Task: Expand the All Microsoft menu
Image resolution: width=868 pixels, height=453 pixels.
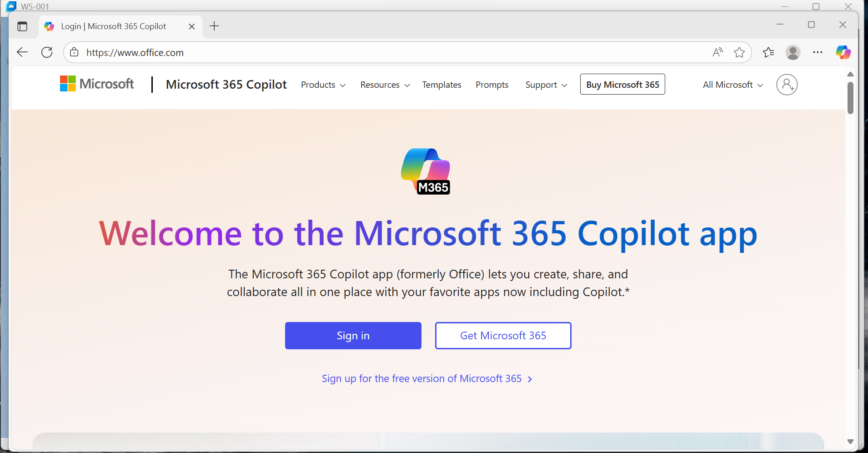Action: coord(733,85)
